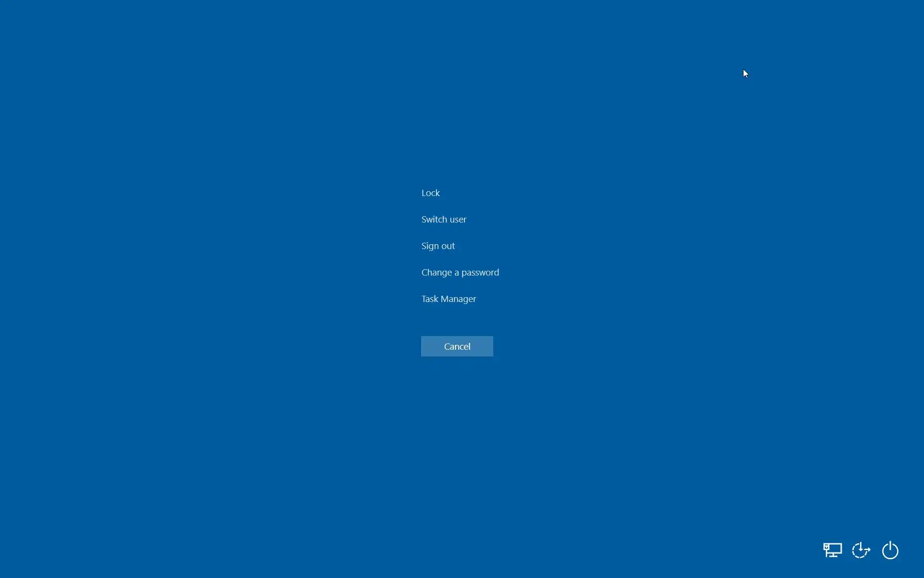This screenshot has width=924, height=578.
Task: Sign out of the current session
Action: [x=438, y=246]
